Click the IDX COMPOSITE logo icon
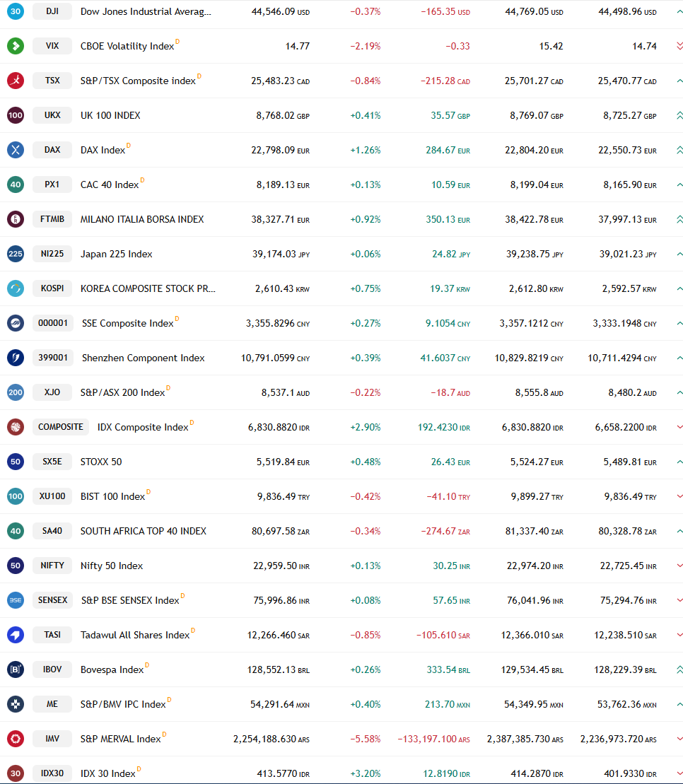 16,426
